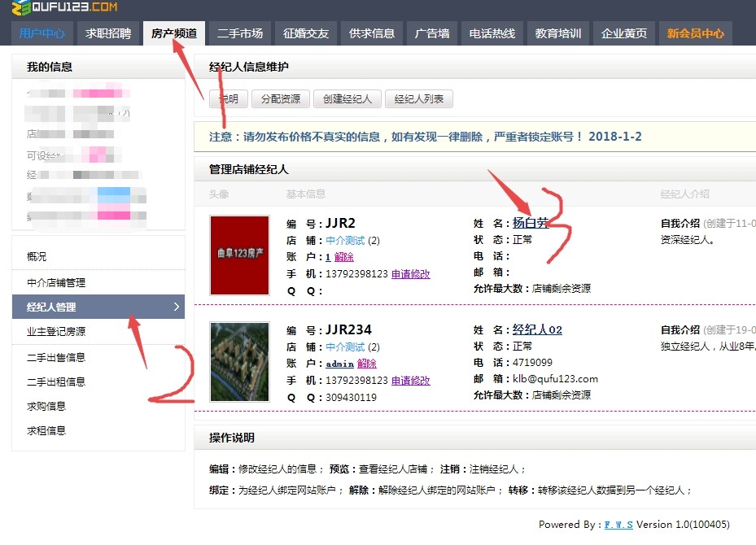Image resolution: width=756 pixels, height=545 pixels.
Task: Click the 分配资源 button
Action: (x=280, y=99)
